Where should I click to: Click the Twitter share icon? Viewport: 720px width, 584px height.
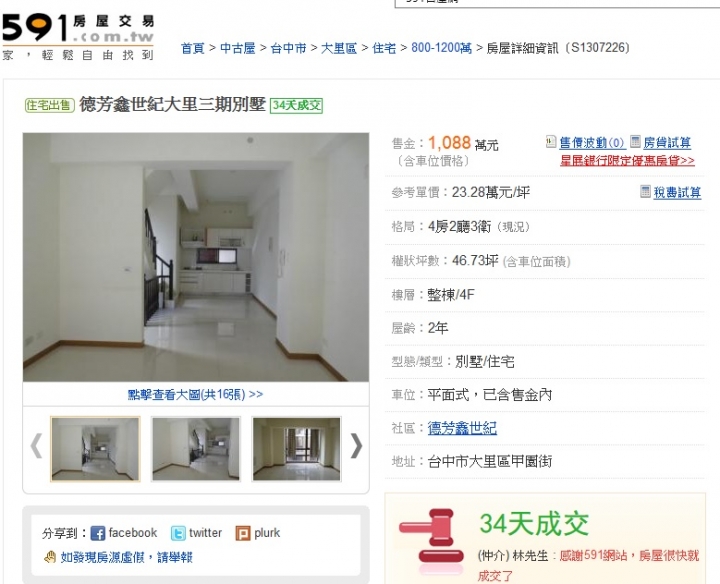178,533
